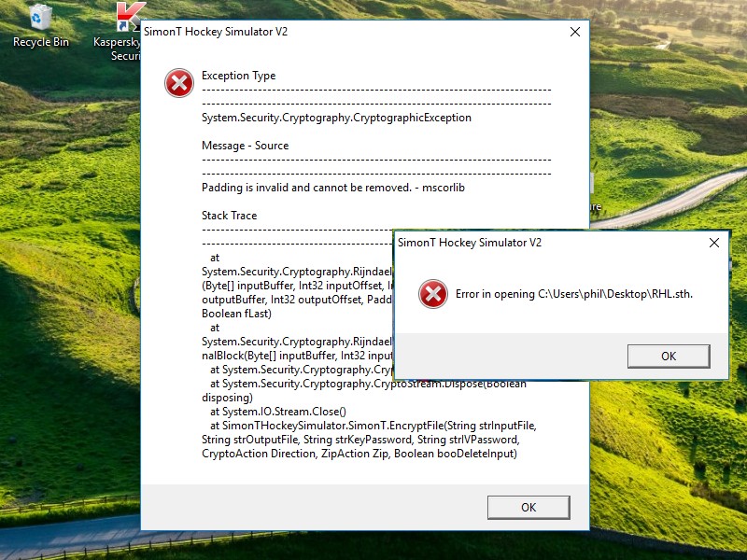Click the 'at System.IO.Stream.Close()' line

click(x=278, y=412)
